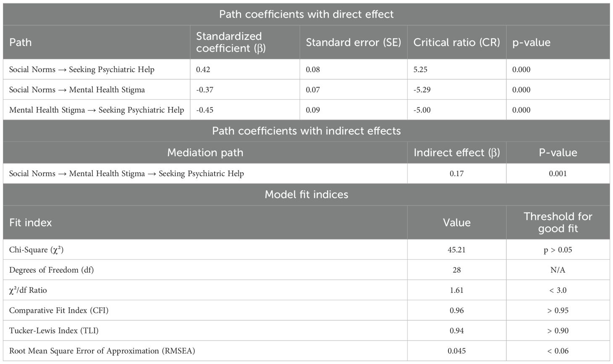Select the 'Path coefficients with indirect effects' heading
This screenshot has height=364, width=613.
pos(306,131)
